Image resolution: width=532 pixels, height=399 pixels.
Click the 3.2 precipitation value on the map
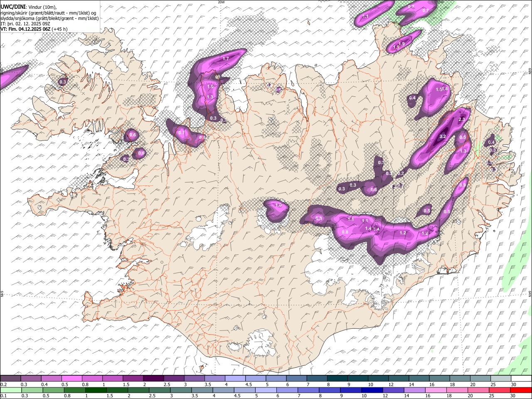443,136
